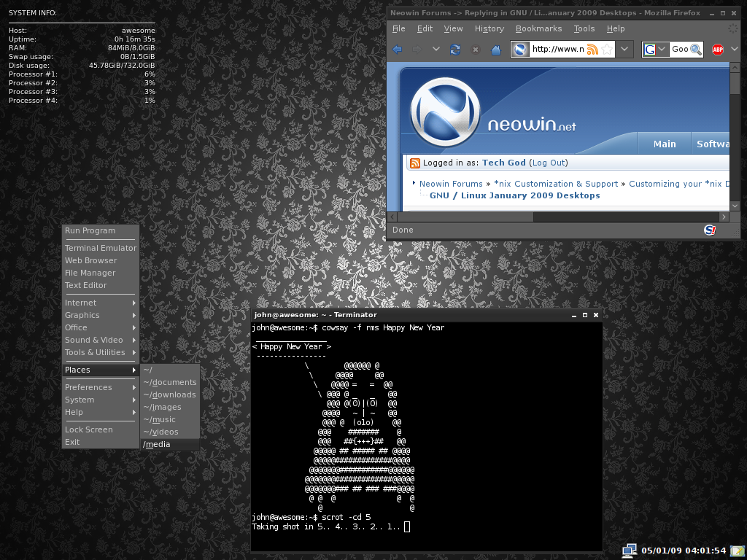This screenshot has width=747, height=560.
Task: Open the address bar history dropdown
Action: 625,50
